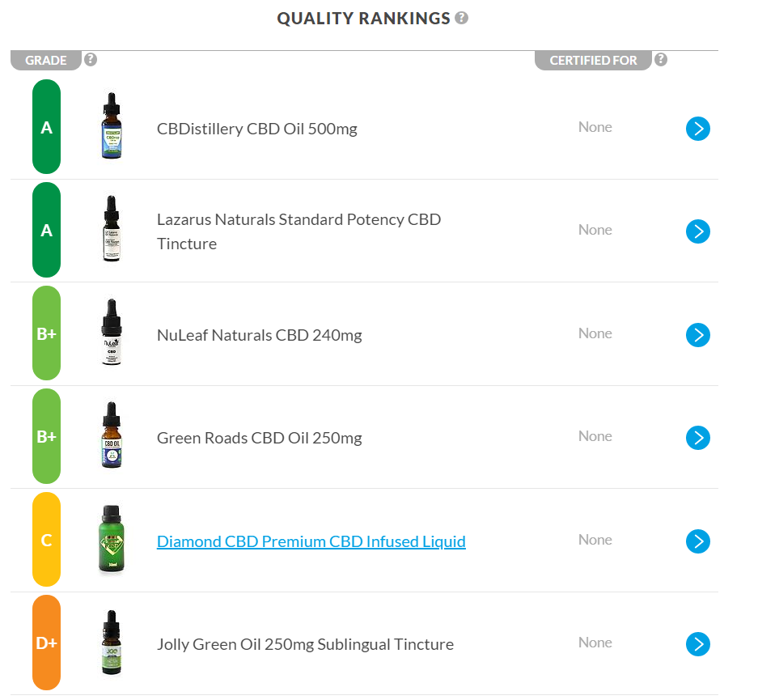Click Lazarus Naturals bottle thumbnail
The height and width of the screenshot is (700, 758).
[112, 229]
